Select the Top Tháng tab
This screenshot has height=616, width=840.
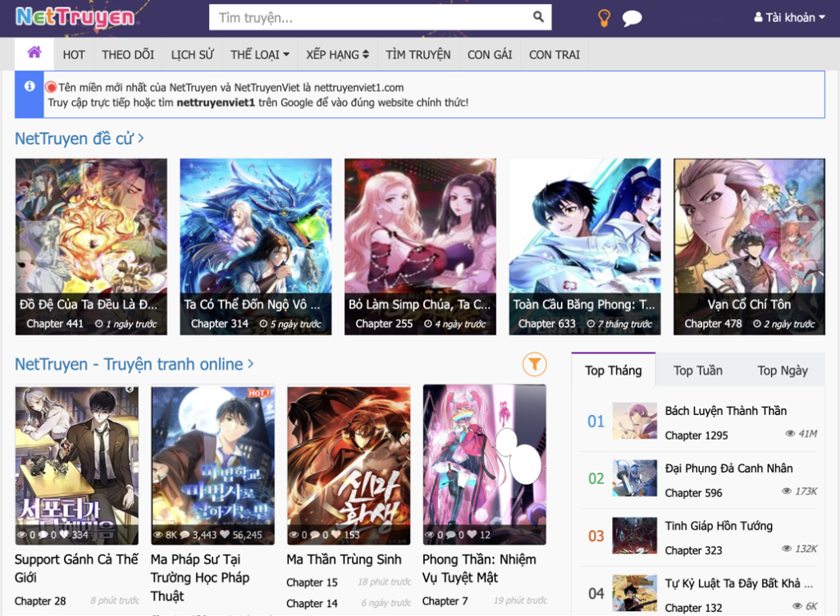tap(613, 371)
